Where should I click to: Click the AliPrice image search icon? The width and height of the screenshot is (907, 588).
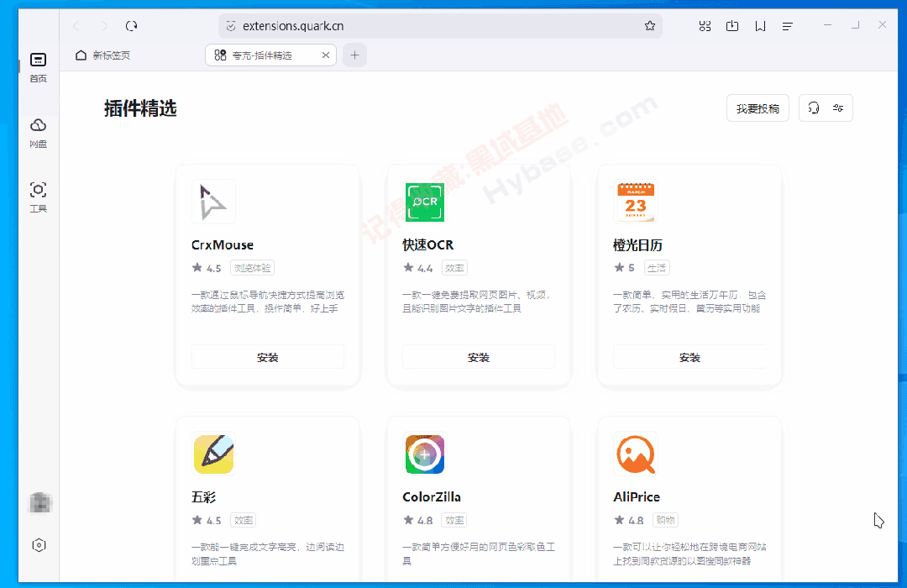636,454
